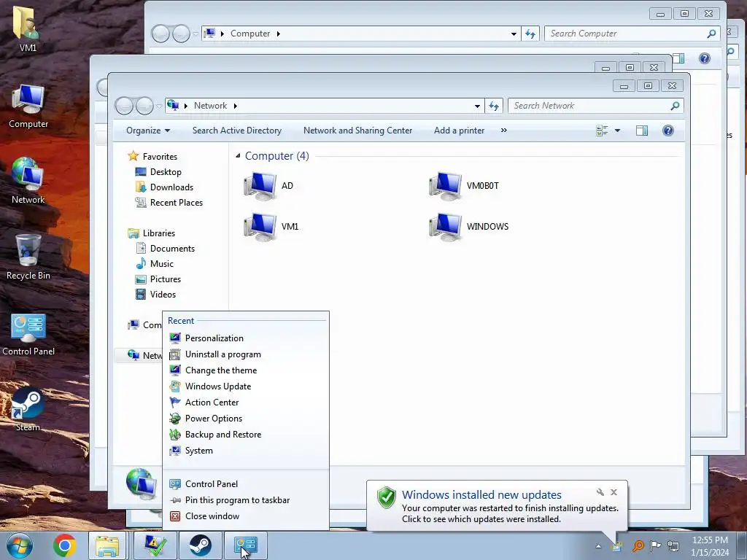The height and width of the screenshot is (560, 747).
Task: Close the Windows updates notification balloon
Action: [x=614, y=492]
